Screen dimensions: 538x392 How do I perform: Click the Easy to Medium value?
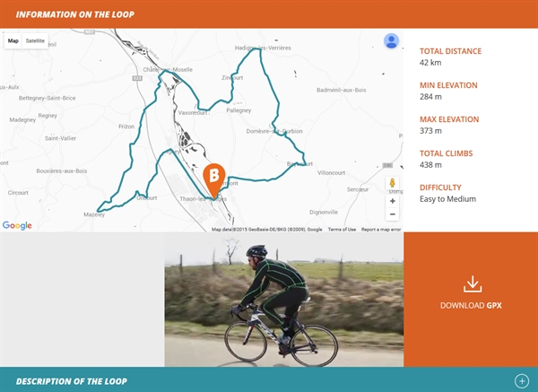point(447,199)
